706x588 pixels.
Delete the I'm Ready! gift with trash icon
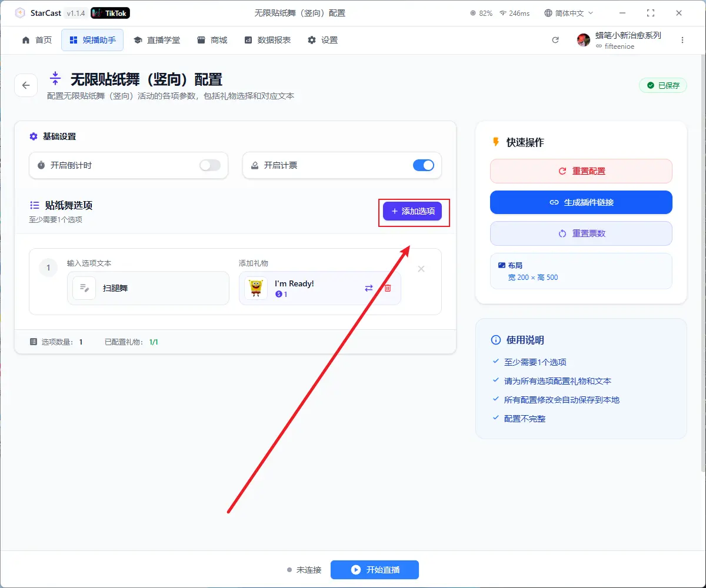pyautogui.click(x=387, y=288)
